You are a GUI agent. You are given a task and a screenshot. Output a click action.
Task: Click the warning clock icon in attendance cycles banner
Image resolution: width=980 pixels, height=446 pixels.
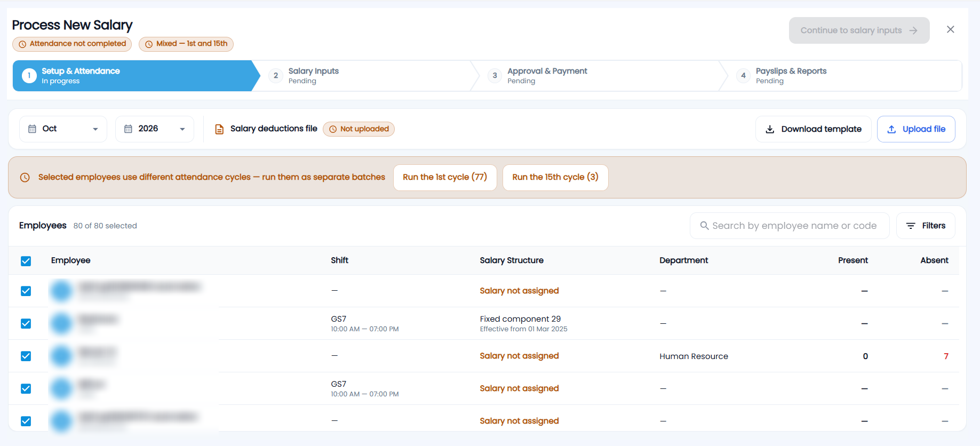pyautogui.click(x=25, y=178)
